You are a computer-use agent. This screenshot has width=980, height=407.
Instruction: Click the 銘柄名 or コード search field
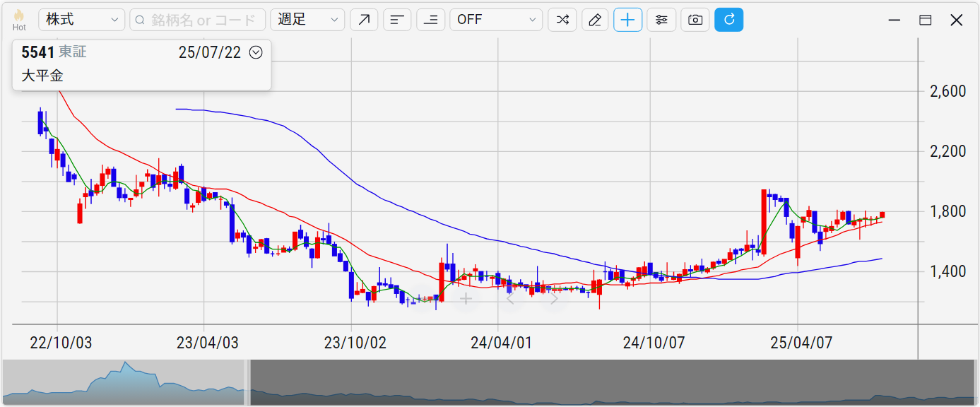coord(198,20)
